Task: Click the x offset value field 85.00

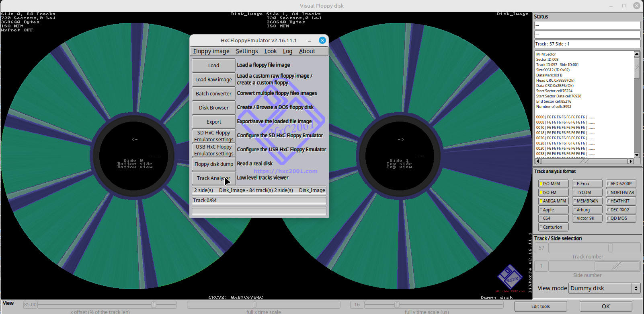Action: [30, 305]
